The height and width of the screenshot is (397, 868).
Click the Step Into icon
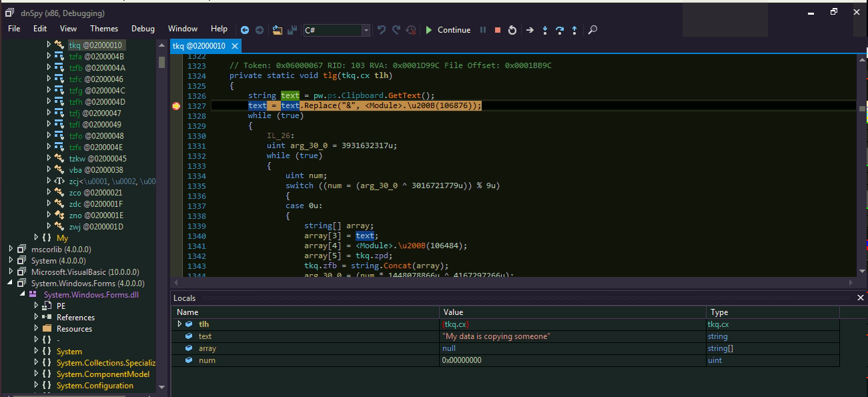click(545, 30)
